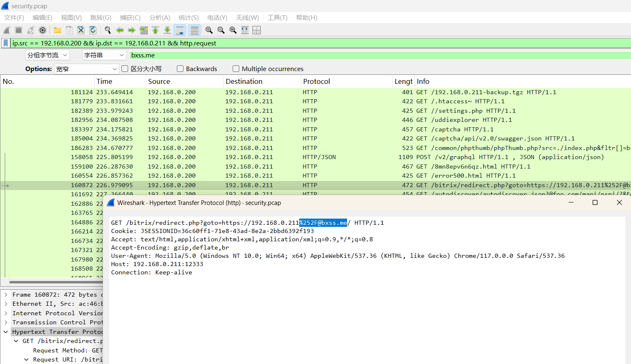Start capturing packets with the shark fin icon
Screen dimensions: 631x364
click(7, 30)
